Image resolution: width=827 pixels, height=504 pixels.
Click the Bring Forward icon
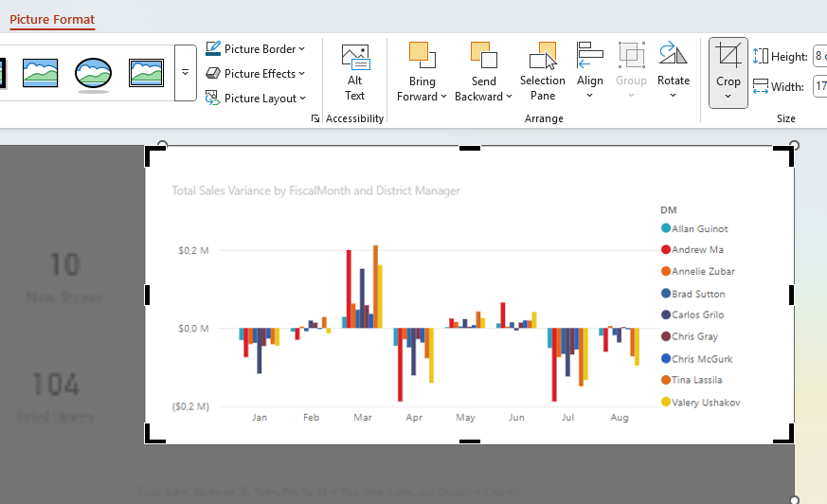point(422,55)
